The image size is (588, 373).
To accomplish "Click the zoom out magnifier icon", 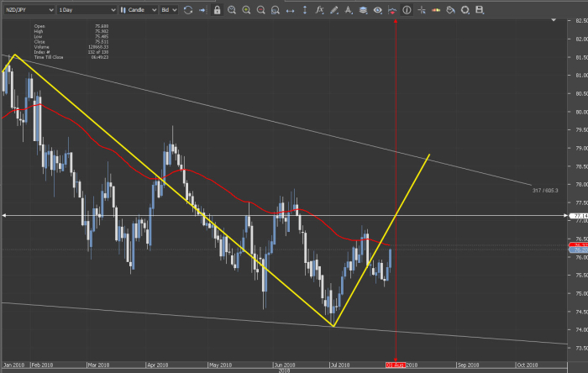I will point(261,10).
